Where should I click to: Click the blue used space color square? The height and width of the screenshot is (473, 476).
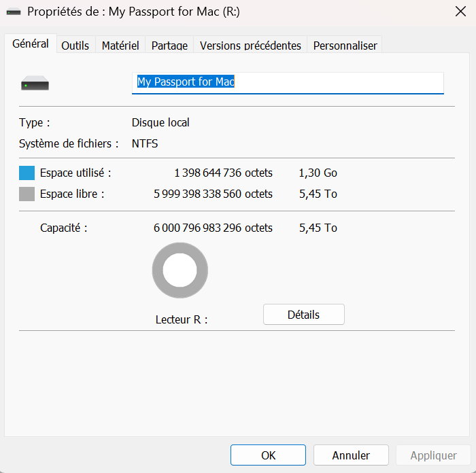(x=27, y=173)
